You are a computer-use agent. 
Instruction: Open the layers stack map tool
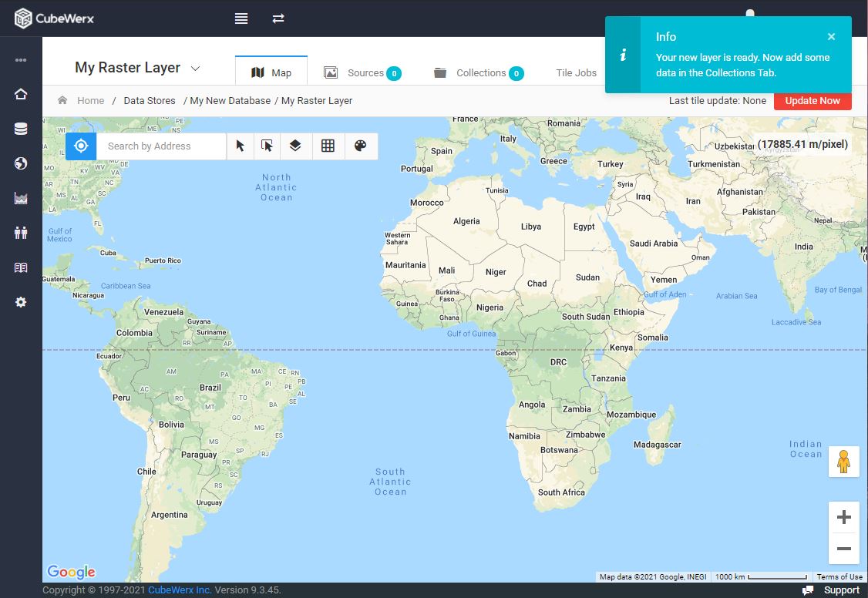[295, 146]
